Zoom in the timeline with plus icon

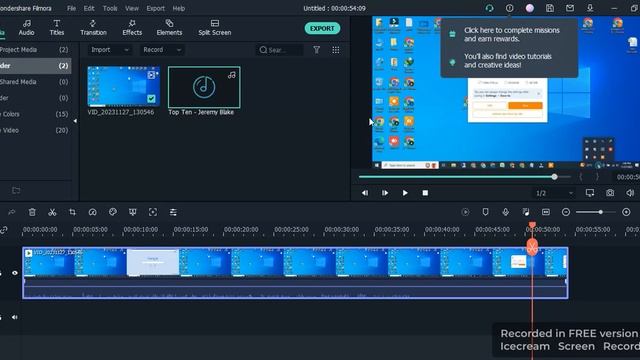pos(626,212)
